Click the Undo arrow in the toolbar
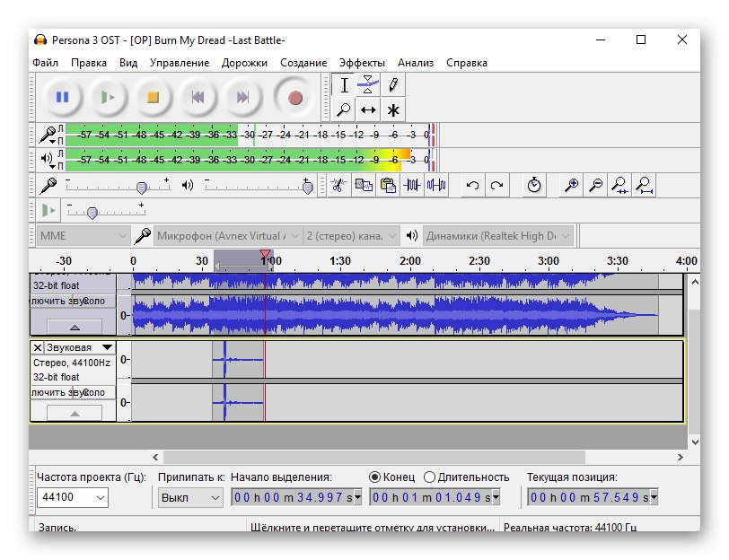The width and height of the screenshot is (729, 560). pyautogui.click(x=472, y=186)
